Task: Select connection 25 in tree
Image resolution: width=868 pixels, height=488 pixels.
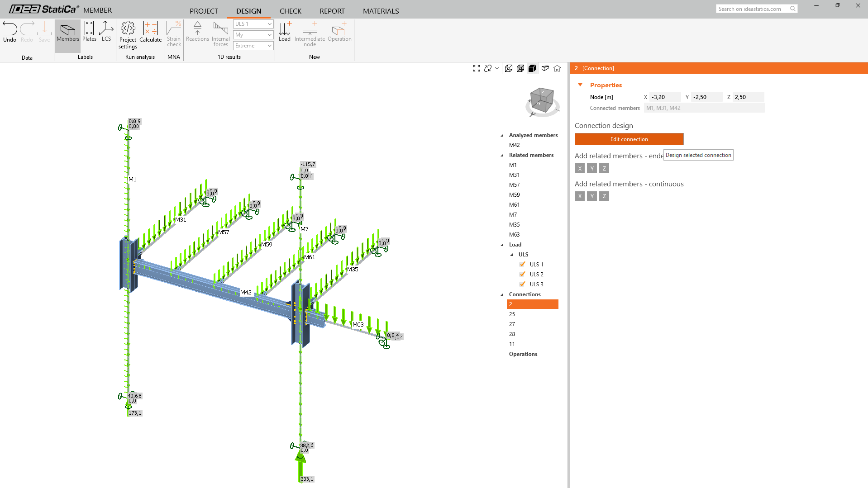Action: [x=512, y=314]
